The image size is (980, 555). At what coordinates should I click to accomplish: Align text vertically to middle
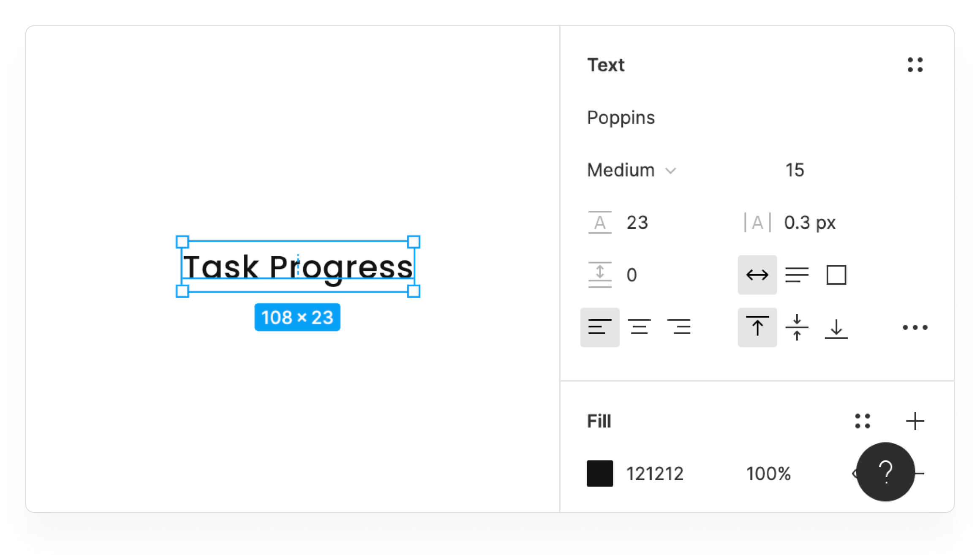797,327
